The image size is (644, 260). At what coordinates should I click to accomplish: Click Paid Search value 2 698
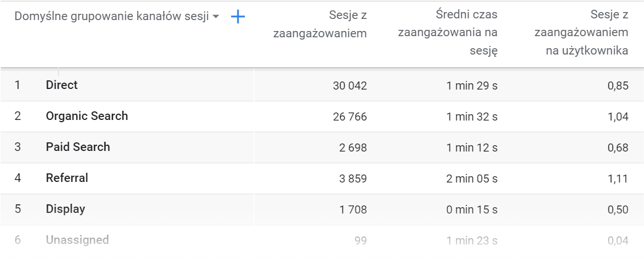click(352, 148)
